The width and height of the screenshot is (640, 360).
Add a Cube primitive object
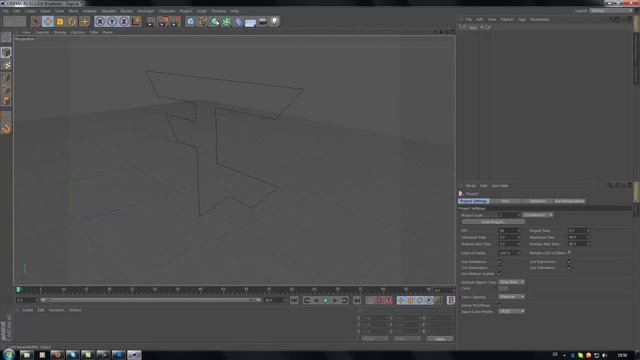(191, 21)
